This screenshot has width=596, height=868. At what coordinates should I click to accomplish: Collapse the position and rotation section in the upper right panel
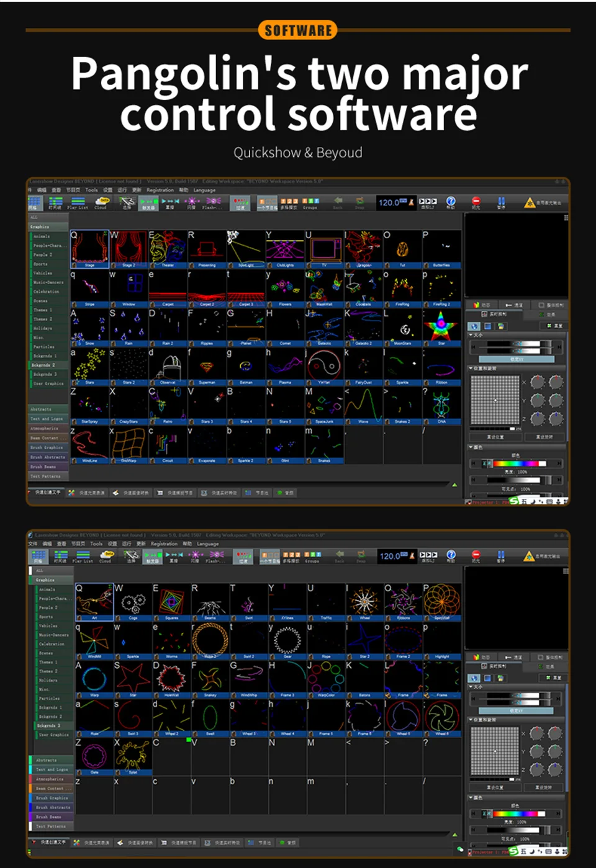tap(471, 368)
